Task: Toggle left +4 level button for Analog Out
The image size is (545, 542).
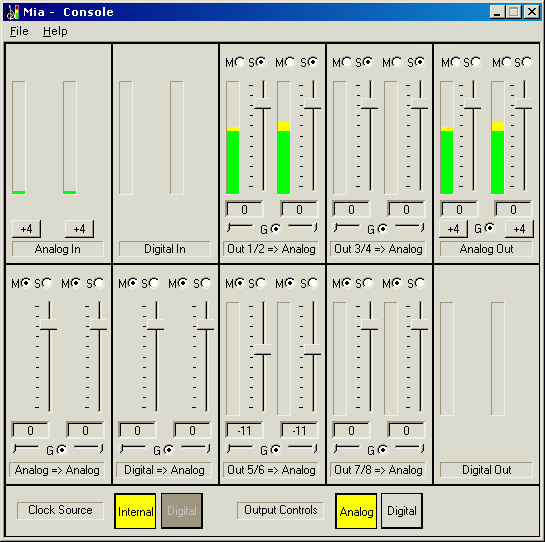Action: click(453, 229)
